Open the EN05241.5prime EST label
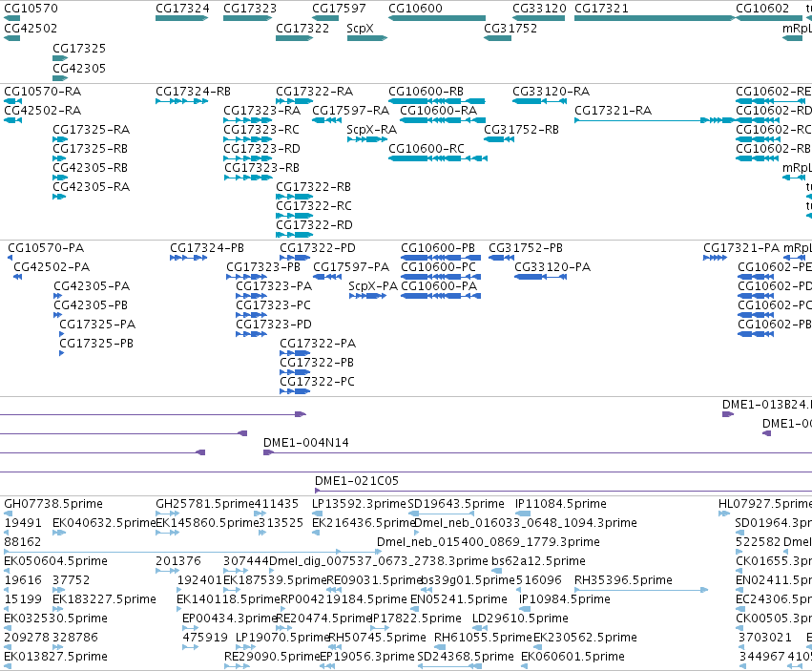812x671 pixels. [459, 599]
